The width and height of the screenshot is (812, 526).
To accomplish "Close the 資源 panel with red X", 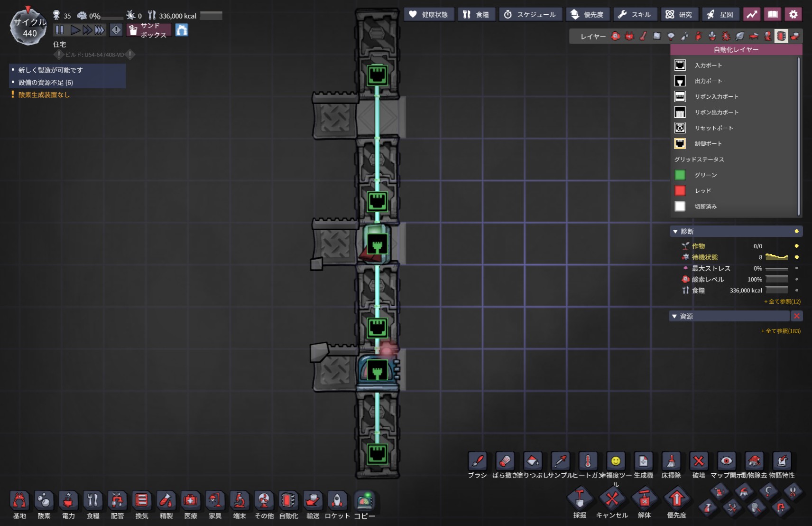I will click(797, 316).
